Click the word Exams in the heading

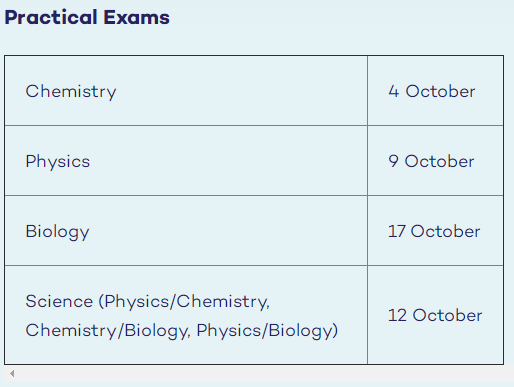pos(136,17)
